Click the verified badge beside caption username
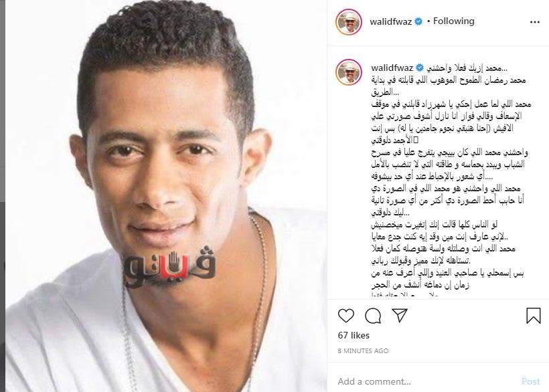Screen dimensions: 549x392 (x=420, y=68)
